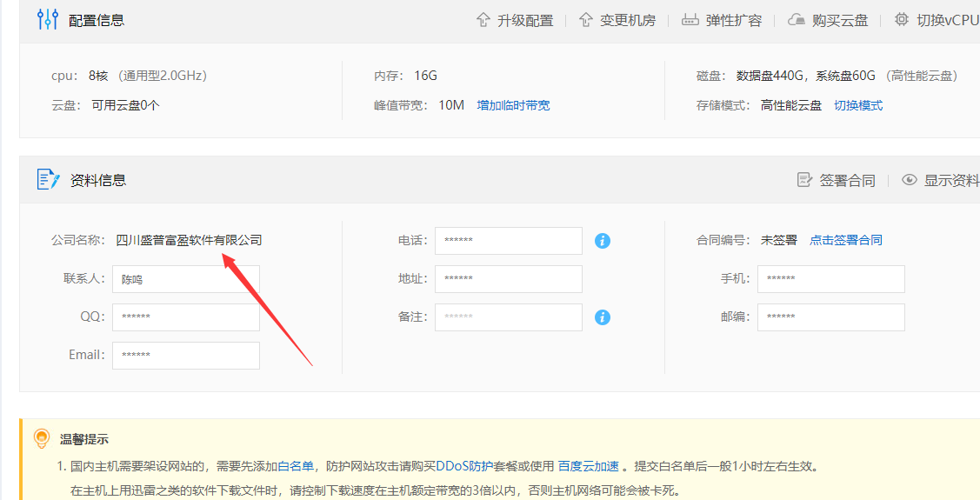
Task: Click the 变更机房 arrow icon
Action: tap(585, 20)
